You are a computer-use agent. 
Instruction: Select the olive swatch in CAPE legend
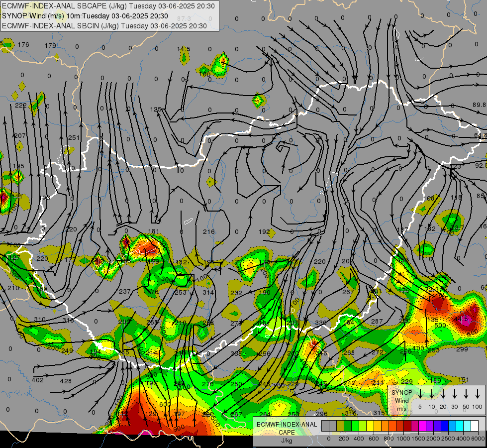click(340, 426)
